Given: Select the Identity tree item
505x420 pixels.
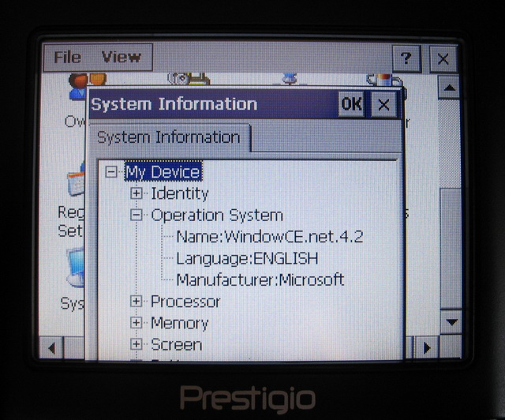Looking at the screenshot, I should pos(180,193).
